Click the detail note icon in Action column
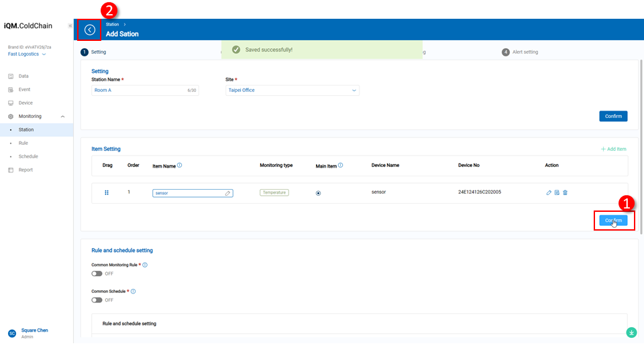Viewport: 644px width, 362px height. (x=557, y=192)
